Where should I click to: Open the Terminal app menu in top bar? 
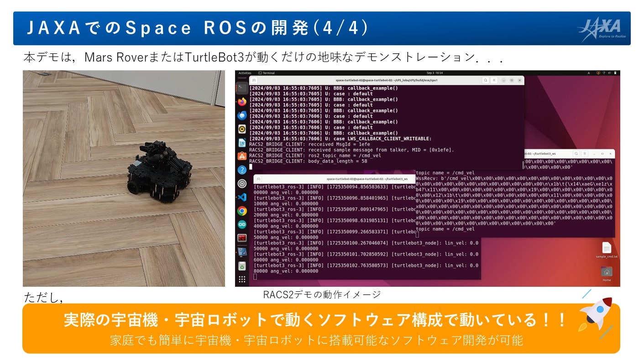[267, 73]
